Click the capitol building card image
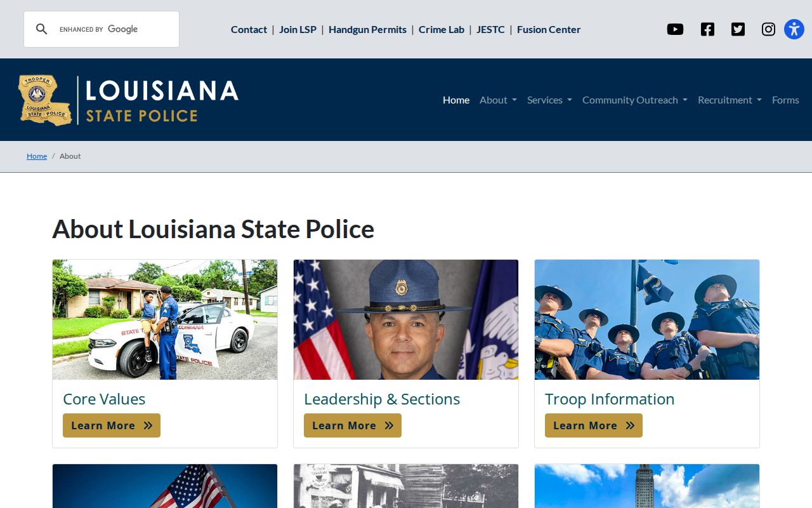Viewport: 812px width, 508px height. [x=647, y=486]
